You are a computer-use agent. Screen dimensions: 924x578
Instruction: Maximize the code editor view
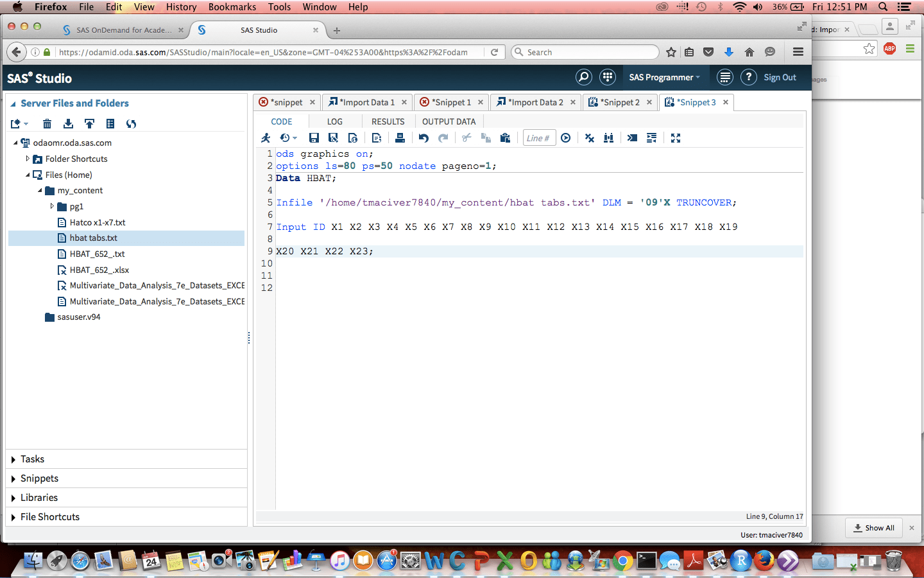(x=675, y=137)
